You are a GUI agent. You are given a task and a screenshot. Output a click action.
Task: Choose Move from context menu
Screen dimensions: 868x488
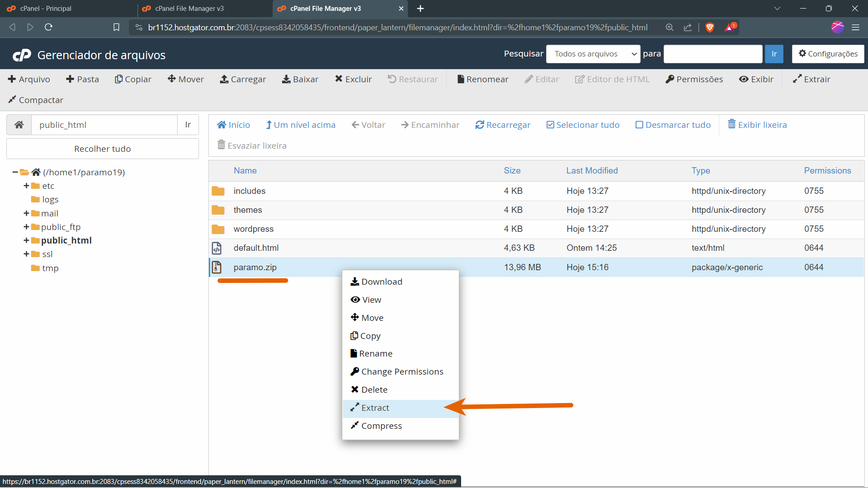401,318
